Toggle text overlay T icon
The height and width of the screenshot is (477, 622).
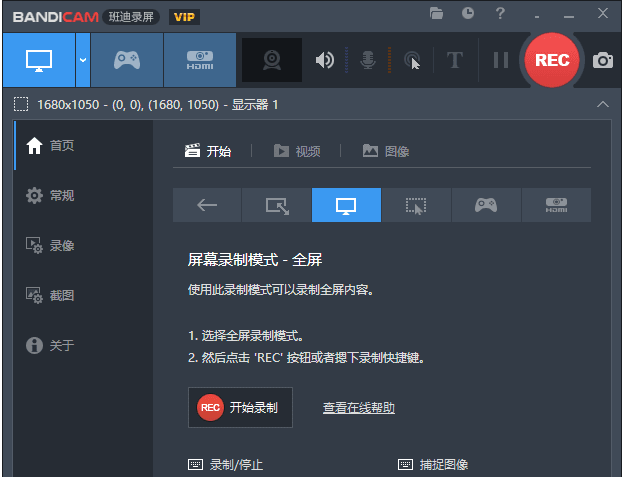(455, 60)
